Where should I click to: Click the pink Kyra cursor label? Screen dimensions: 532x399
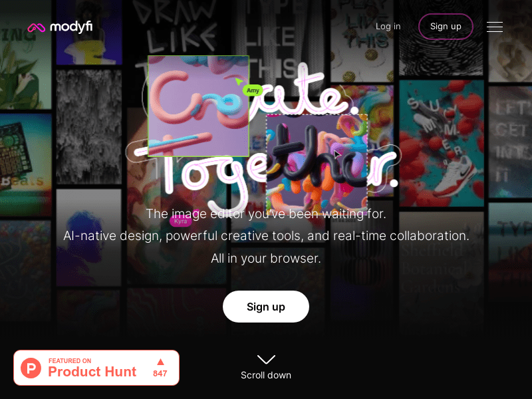tap(180, 221)
